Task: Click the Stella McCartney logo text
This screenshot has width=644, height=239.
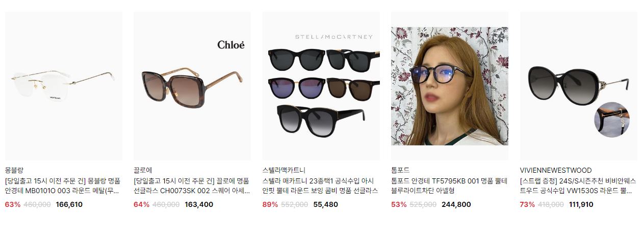Action: [x=334, y=37]
